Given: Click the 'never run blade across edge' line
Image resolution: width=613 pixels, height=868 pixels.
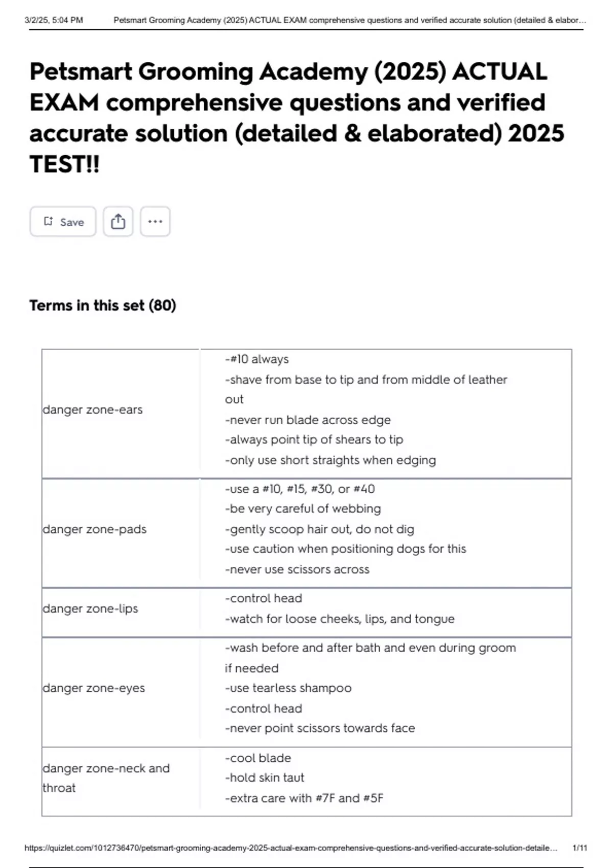Looking at the screenshot, I should click(308, 420).
